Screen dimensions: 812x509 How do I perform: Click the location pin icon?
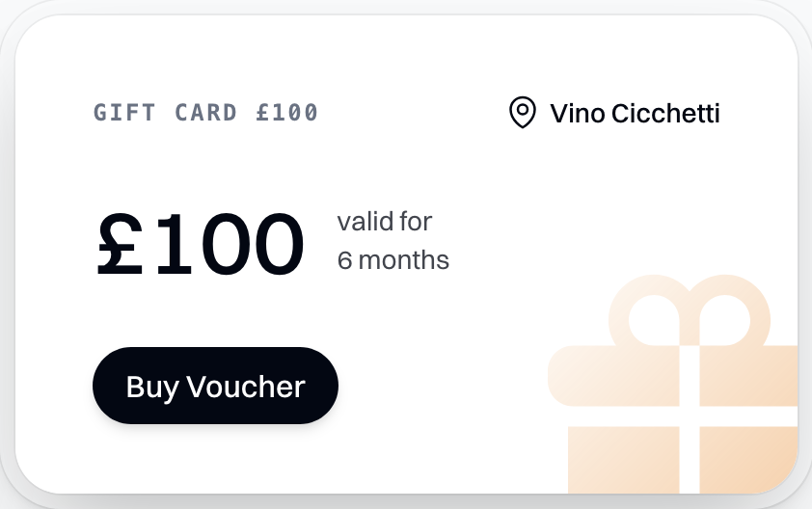point(522,113)
